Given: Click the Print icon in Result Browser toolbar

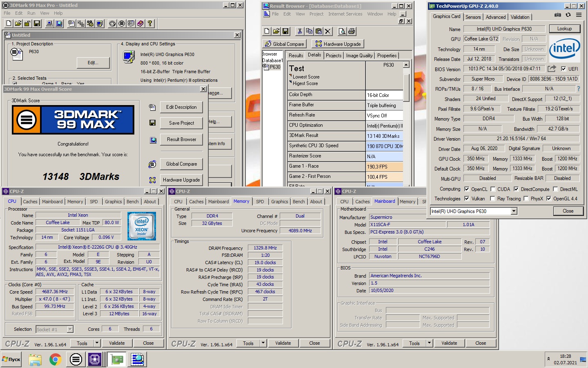Looking at the screenshot, I should (x=352, y=31).
